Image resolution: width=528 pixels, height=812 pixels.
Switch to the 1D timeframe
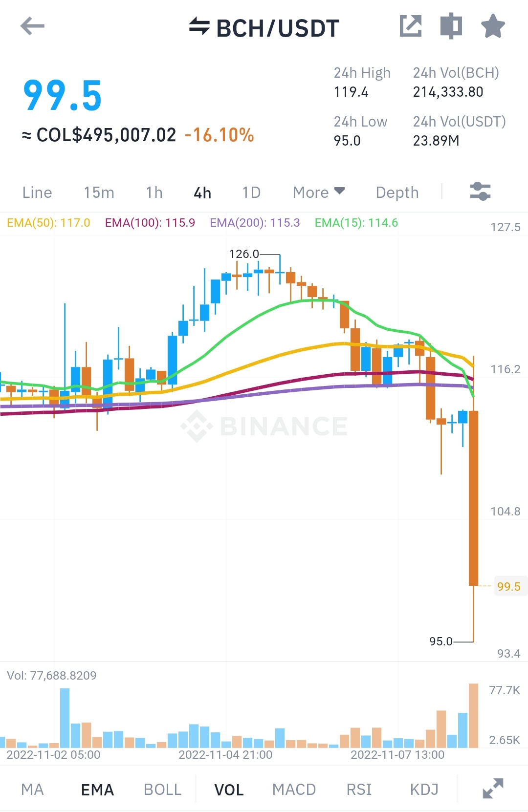click(252, 192)
